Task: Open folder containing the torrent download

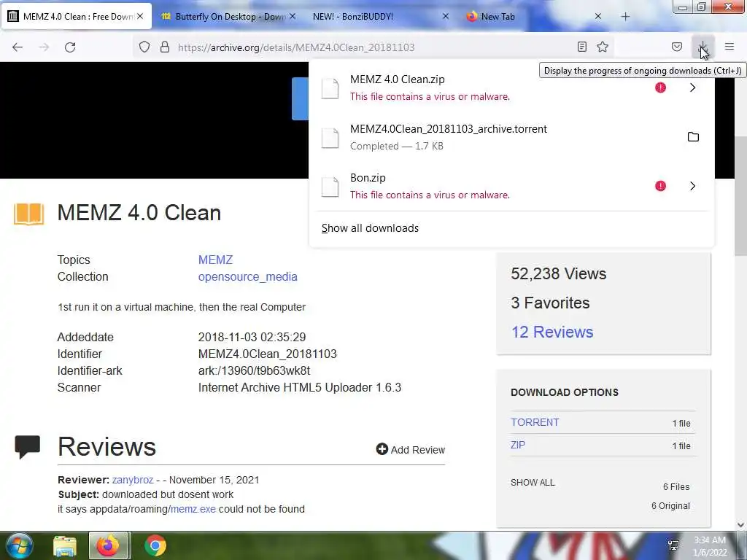Action: pos(693,137)
